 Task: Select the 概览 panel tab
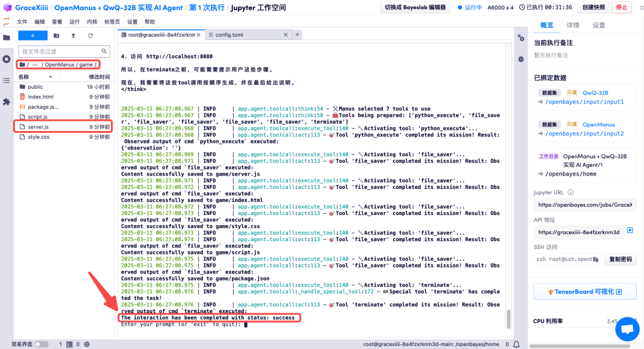[x=547, y=25]
